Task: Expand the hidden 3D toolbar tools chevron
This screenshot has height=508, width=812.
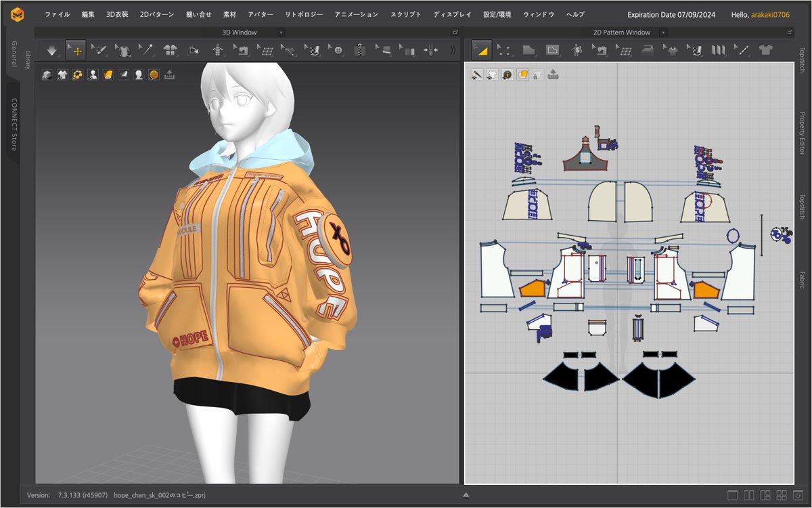Action: (453, 49)
